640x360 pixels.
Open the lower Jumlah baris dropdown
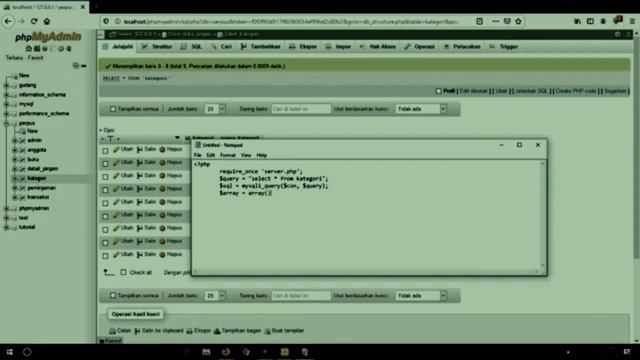tap(215, 296)
